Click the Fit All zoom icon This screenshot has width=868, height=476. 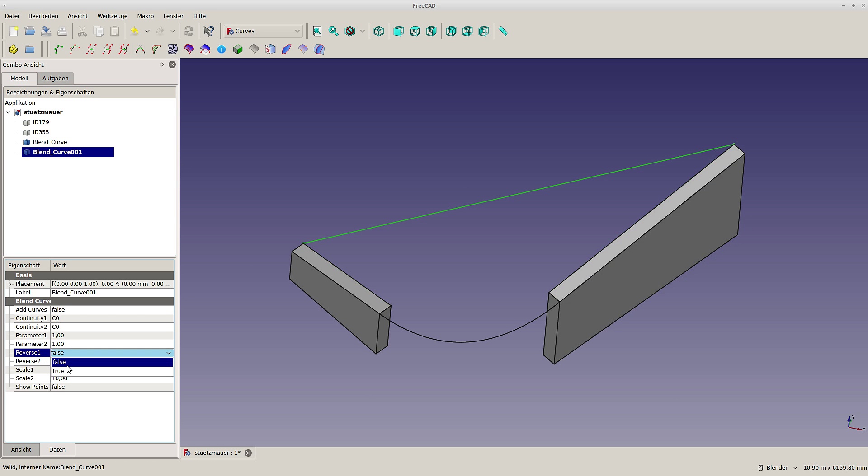coord(317,31)
